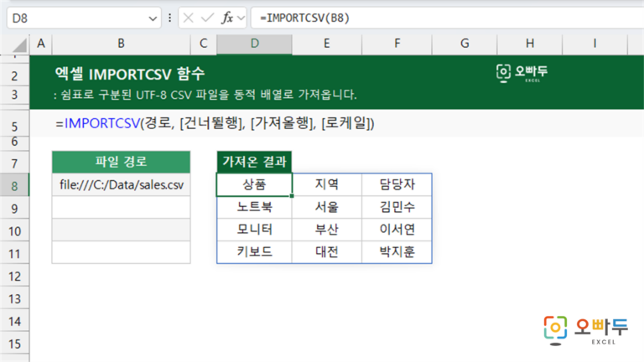
Task: Select the '노트북' cell
Action: pos(254,207)
